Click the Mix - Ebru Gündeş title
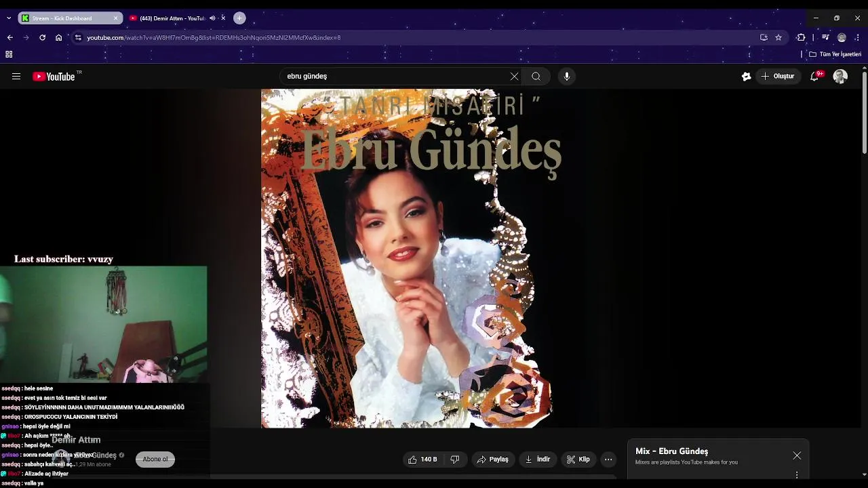The width and height of the screenshot is (868, 488). pos(671,451)
